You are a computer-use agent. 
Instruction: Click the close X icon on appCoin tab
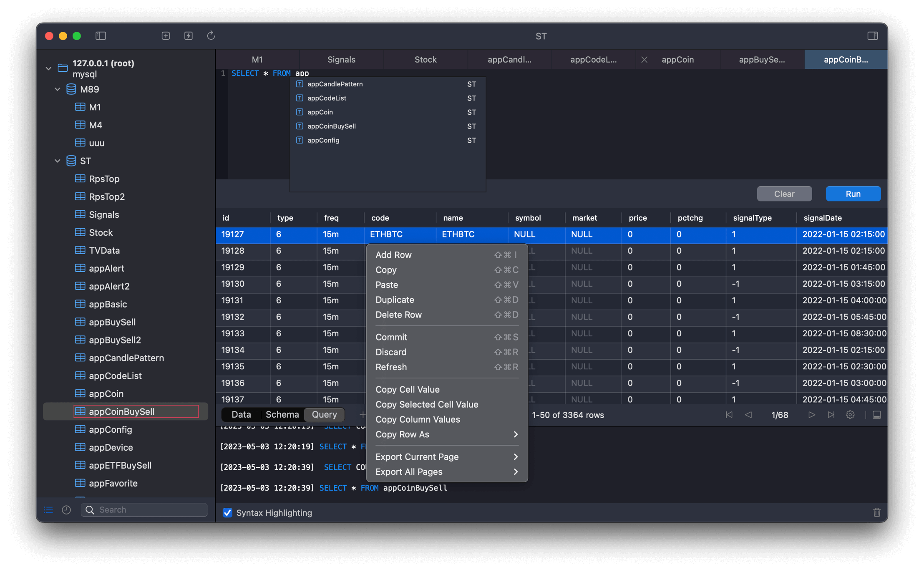(x=645, y=60)
